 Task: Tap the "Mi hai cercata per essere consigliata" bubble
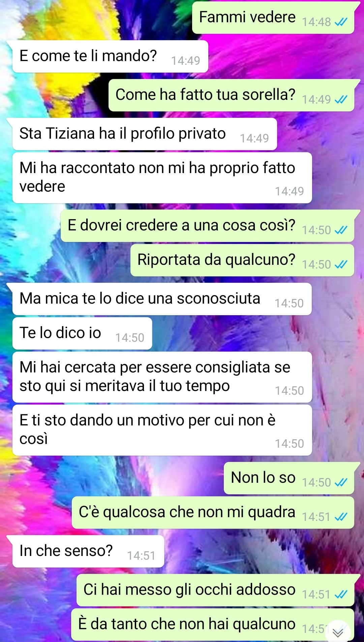pos(162,377)
